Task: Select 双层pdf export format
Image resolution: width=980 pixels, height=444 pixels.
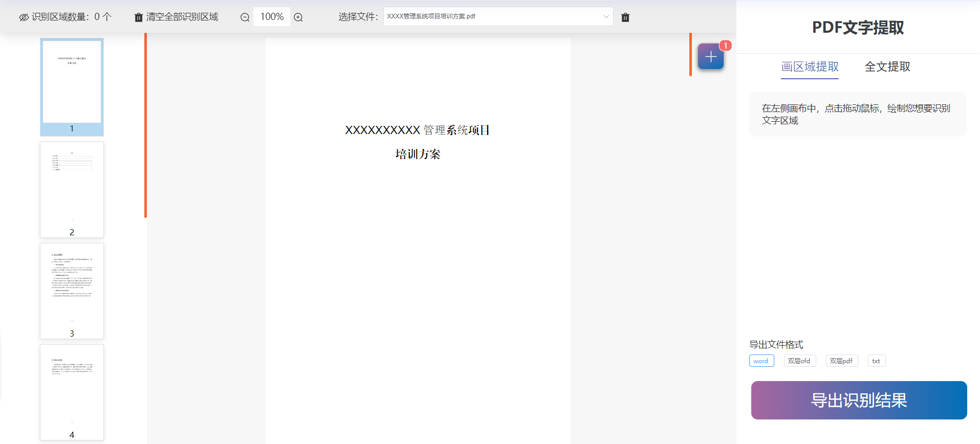Action: tap(841, 361)
